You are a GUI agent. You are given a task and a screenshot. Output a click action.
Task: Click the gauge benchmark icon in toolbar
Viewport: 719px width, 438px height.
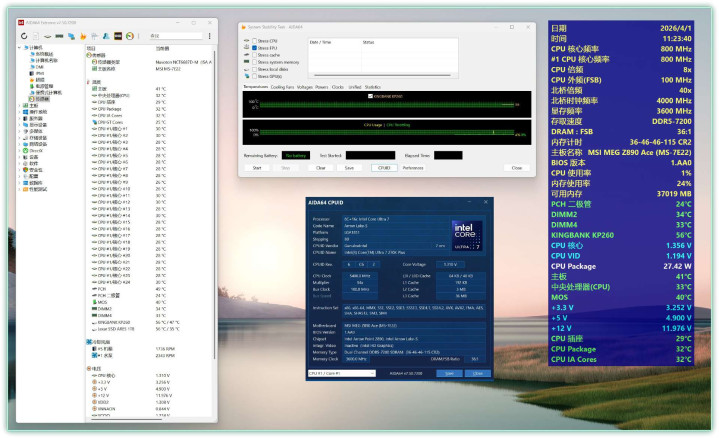coord(131,35)
